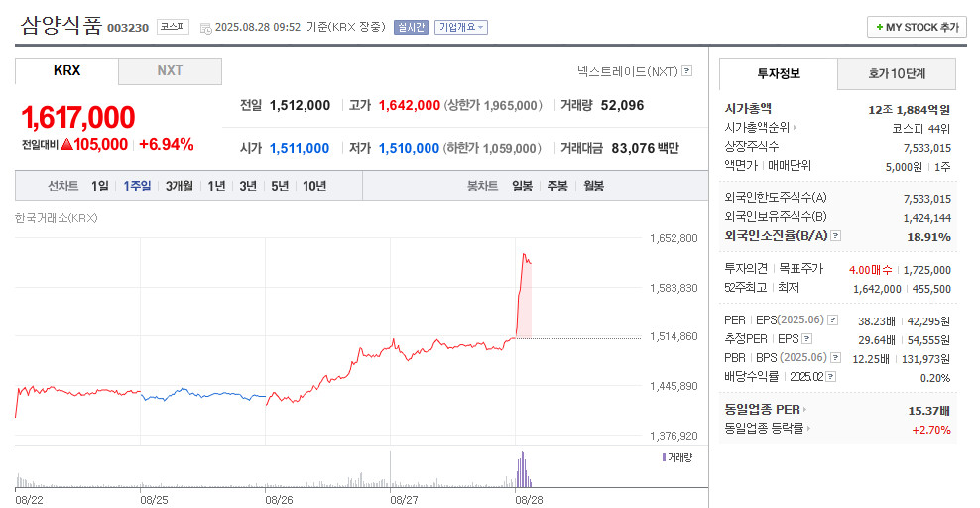Click the 코스피 44위 ranking value
Screen dimensions: 980x508
coord(920,129)
